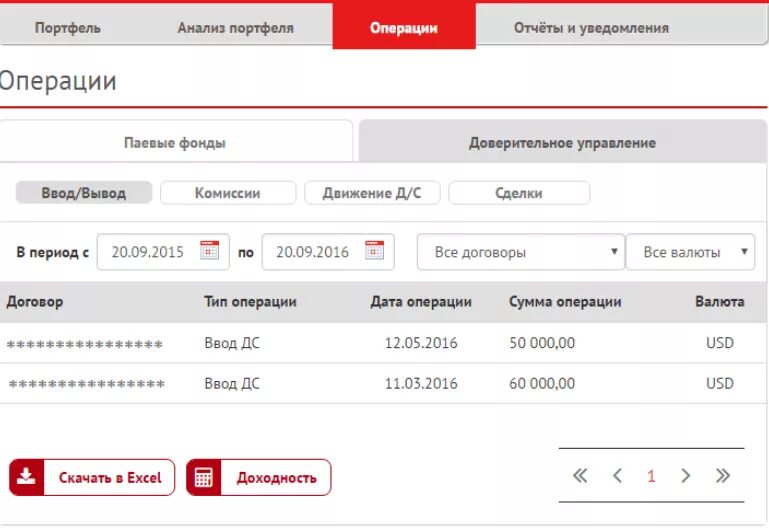This screenshot has width=769, height=528.
Task: Select page number 1 in pagination
Action: tap(651, 476)
